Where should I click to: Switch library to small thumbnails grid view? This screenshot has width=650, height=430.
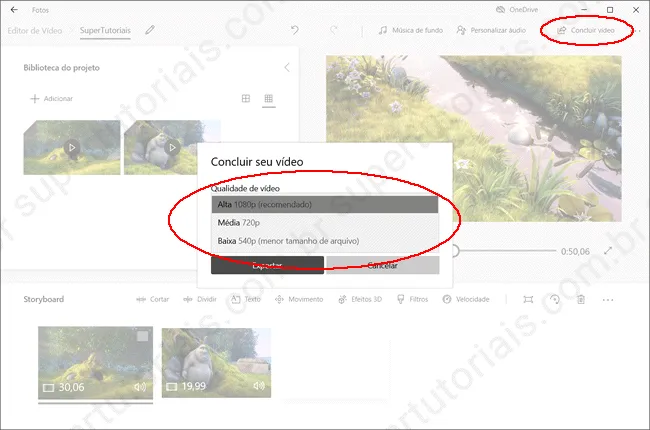tap(269, 98)
